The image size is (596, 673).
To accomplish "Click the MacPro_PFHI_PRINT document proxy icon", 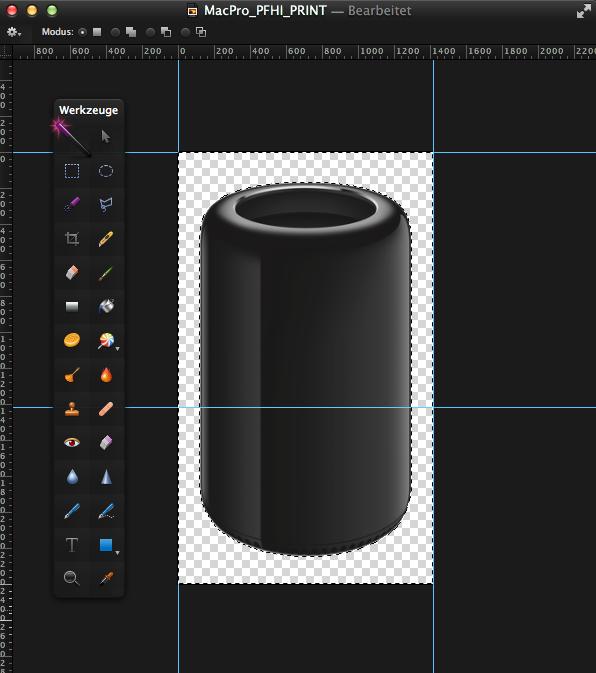I will 193,11.
